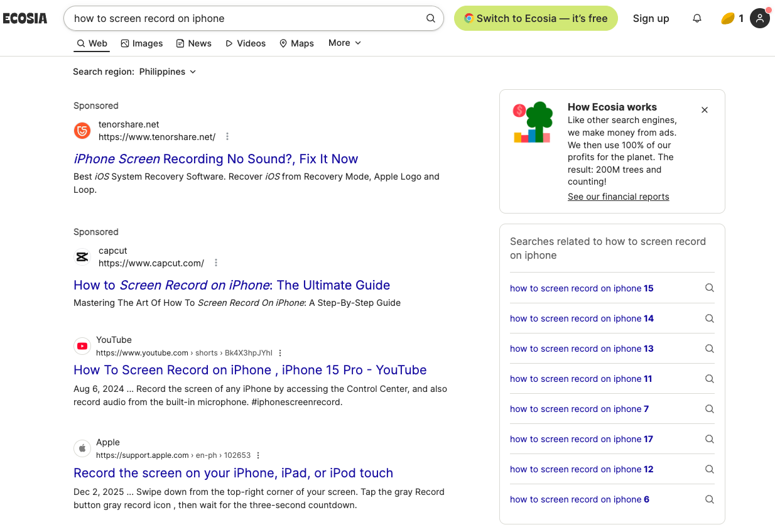Click search icon beside "iphone 15" suggestion

(710, 288)
